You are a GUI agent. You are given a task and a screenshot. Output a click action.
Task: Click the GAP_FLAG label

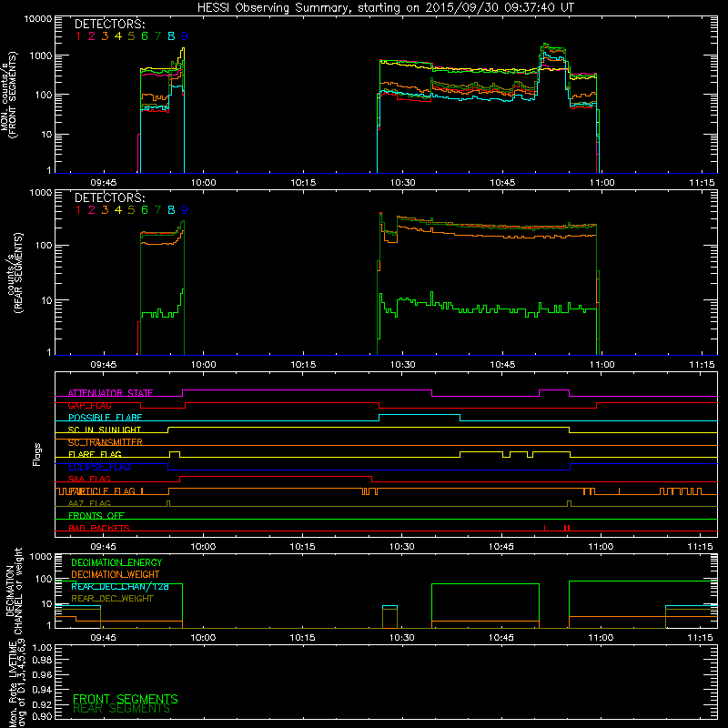tap(89, 405)
